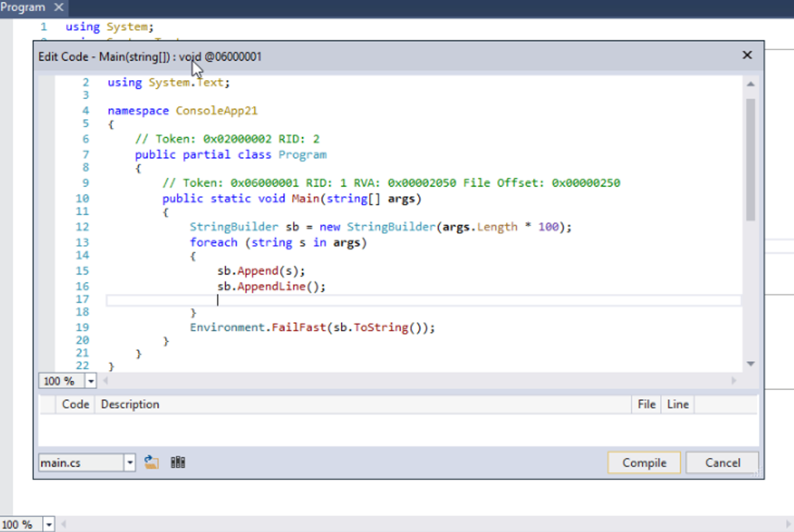Expand the dialog's 100 % zoom dropdown
This screenshot has width=794, height=532.
point(90,381)
